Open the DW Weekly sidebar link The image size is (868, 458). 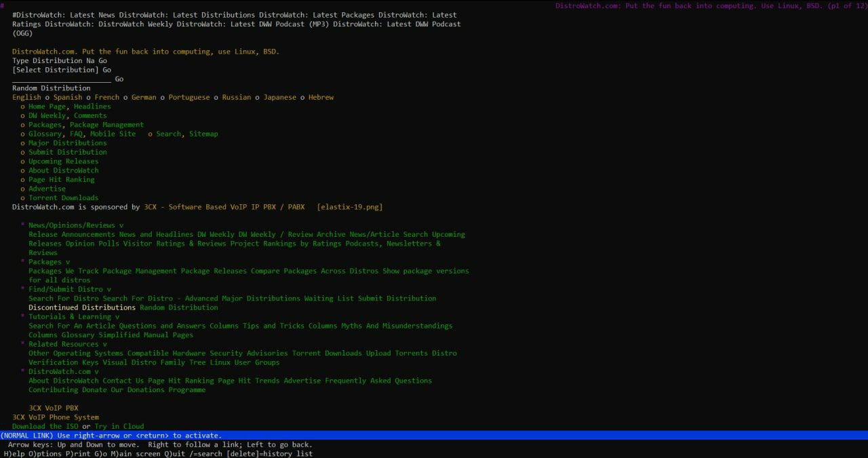click(x=47, y=115)
